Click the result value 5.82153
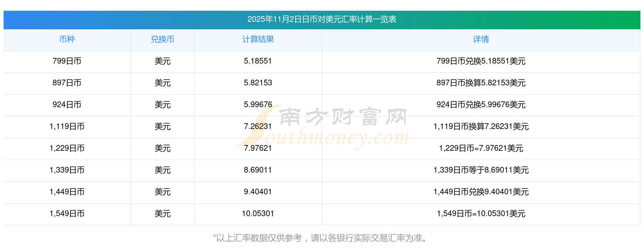644x249 pixels. tap(258, 83)
